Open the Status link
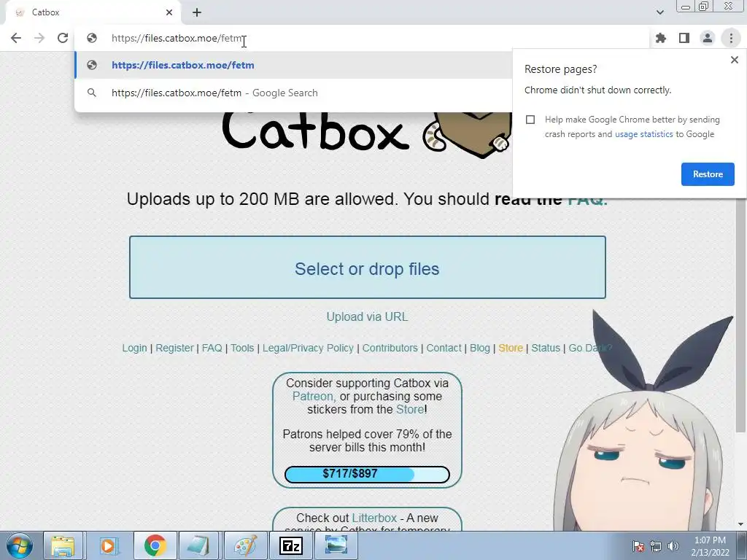The image size is (747, 560). (x=546, y=348)
